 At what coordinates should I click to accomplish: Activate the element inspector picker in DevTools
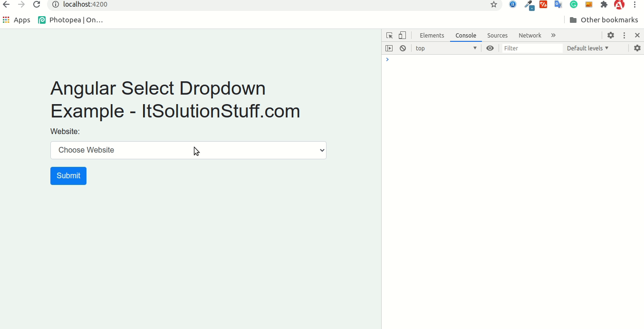pyautogui.click(x=389, y=35)
